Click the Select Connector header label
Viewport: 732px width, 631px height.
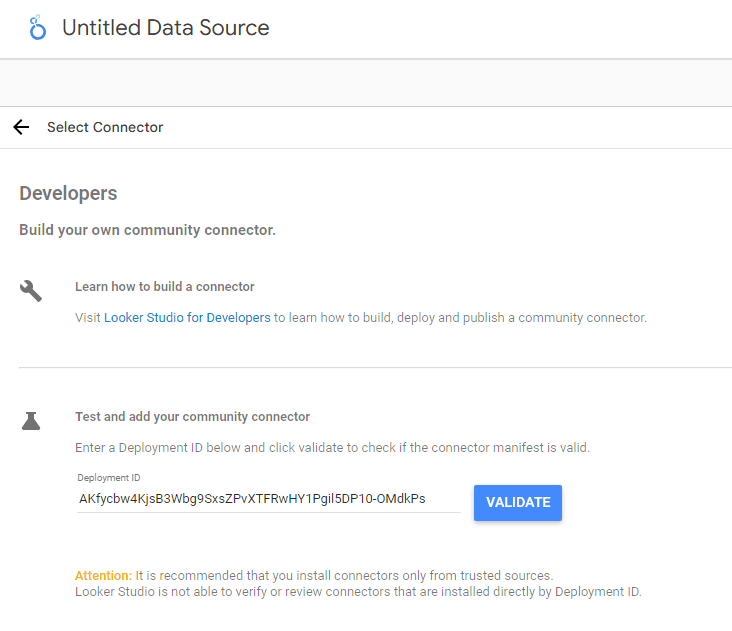coord(105,127)
